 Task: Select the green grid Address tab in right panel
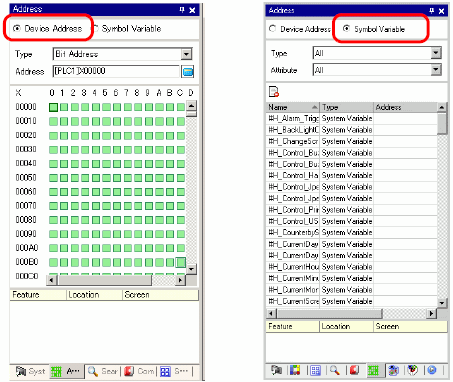[x=373, y=370]
